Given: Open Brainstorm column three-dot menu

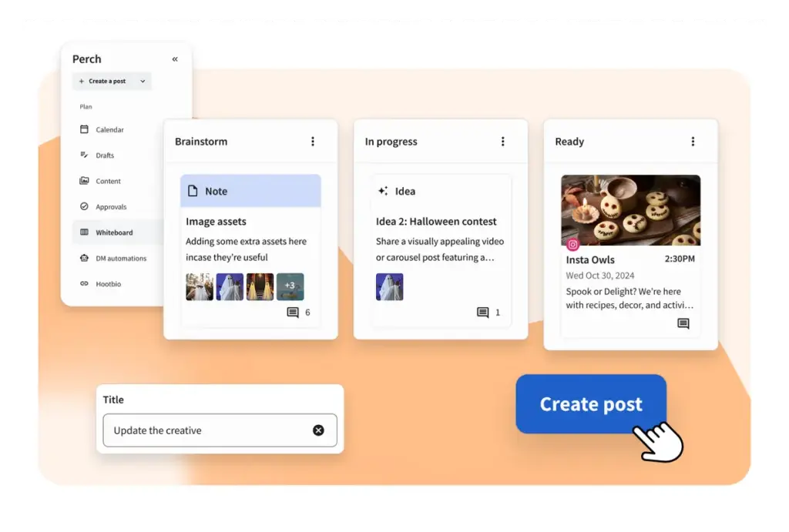Looking at the screenshot, I should [313, 142].
